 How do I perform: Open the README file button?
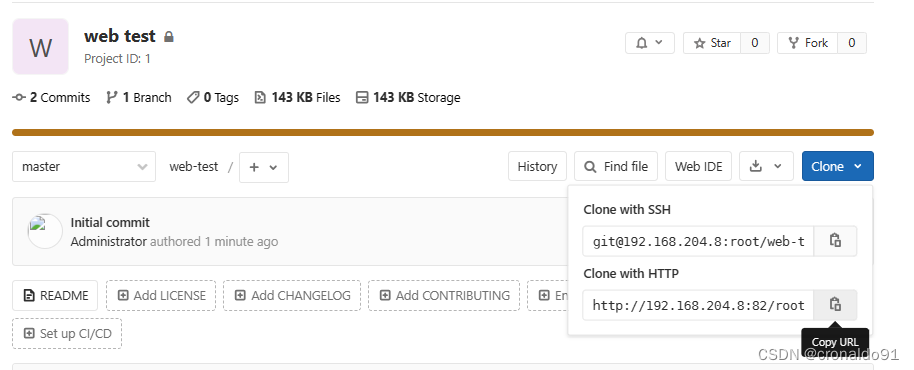click(x=55, y=295)
